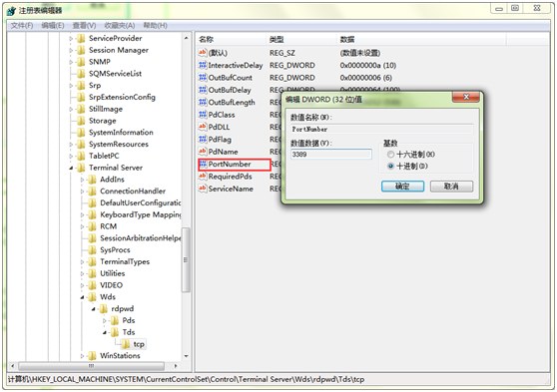Image resolution: width=557 pixels, height=392 pixels.
Task: Collapse the Terminal Server tree node
Action: [71, 168]
